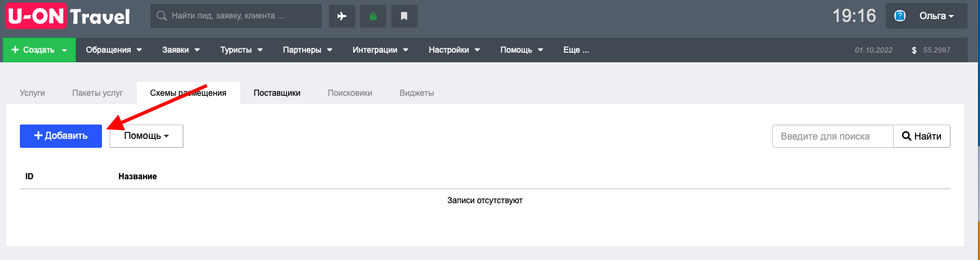Image resolution: width=980 pixels, height=260 pixels.
Task: Switch to the Поисковики tab
Action: 350,93
